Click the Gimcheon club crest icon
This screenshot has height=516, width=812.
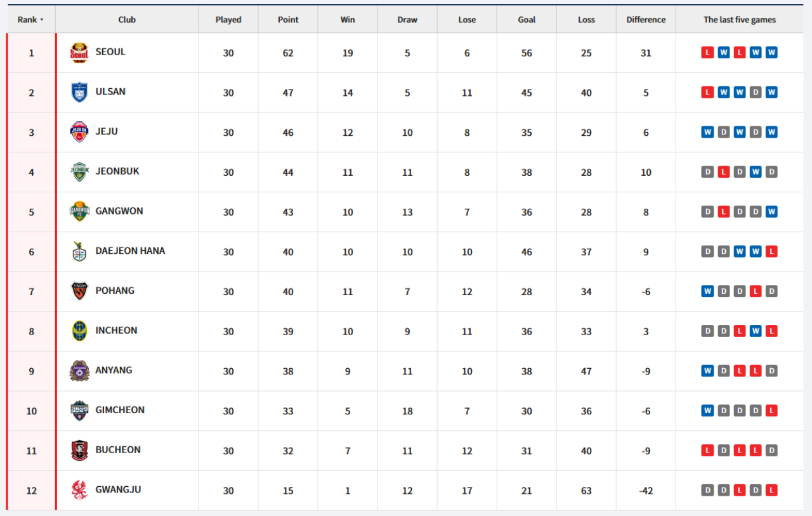(x=79, y=411)
